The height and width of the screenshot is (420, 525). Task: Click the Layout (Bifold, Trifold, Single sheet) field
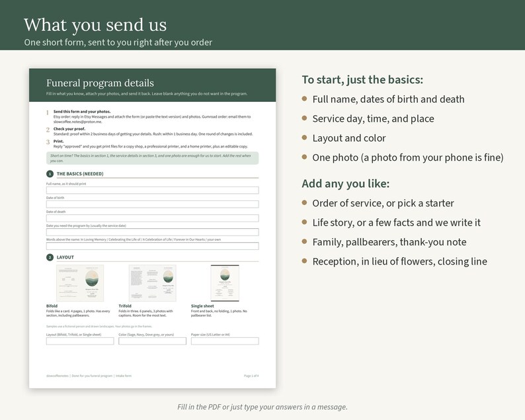tap(80, 341)
